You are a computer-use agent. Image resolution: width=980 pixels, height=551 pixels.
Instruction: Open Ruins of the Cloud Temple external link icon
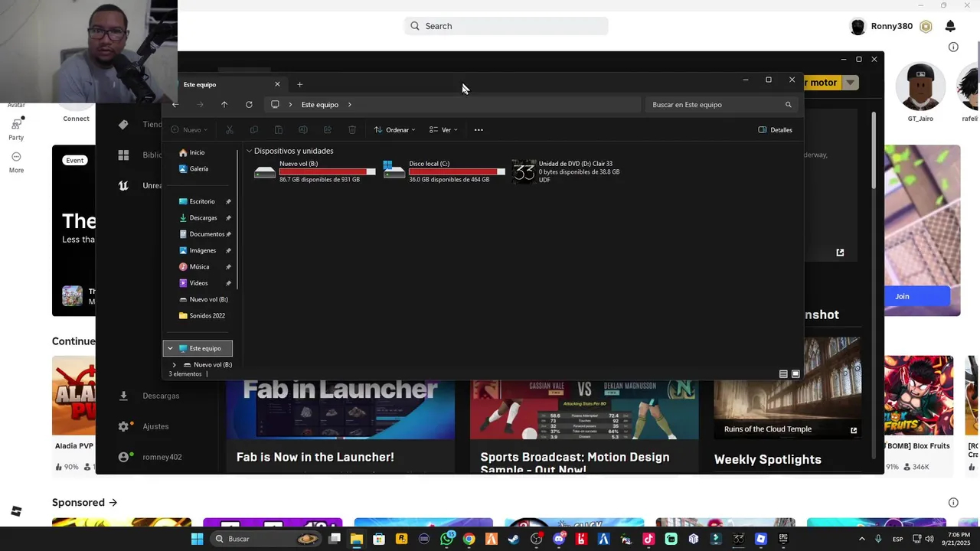854,430
